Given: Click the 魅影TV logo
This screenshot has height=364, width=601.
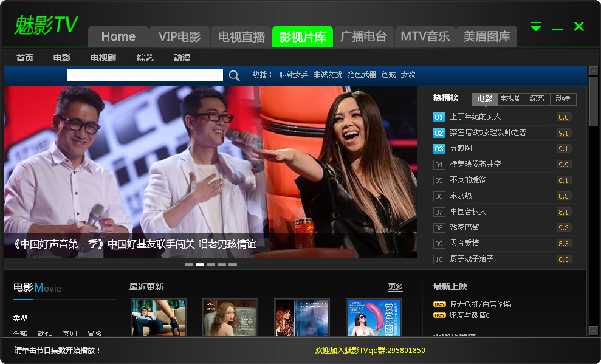Looking at the screenshot, I should click(x=46, y=26).
